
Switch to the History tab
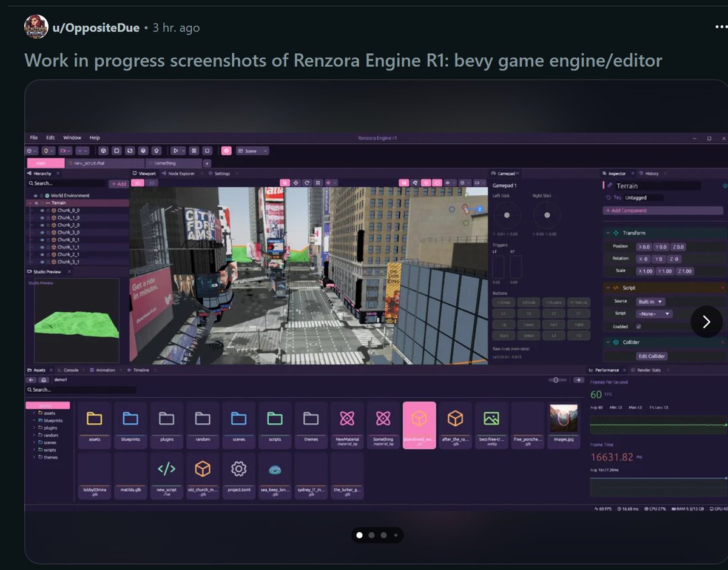pos(649,173)
